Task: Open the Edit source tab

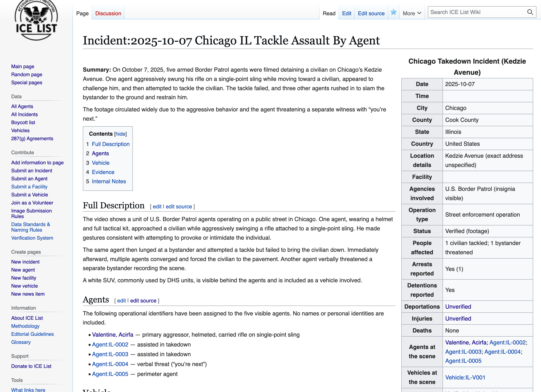Action: click(371, 14)
